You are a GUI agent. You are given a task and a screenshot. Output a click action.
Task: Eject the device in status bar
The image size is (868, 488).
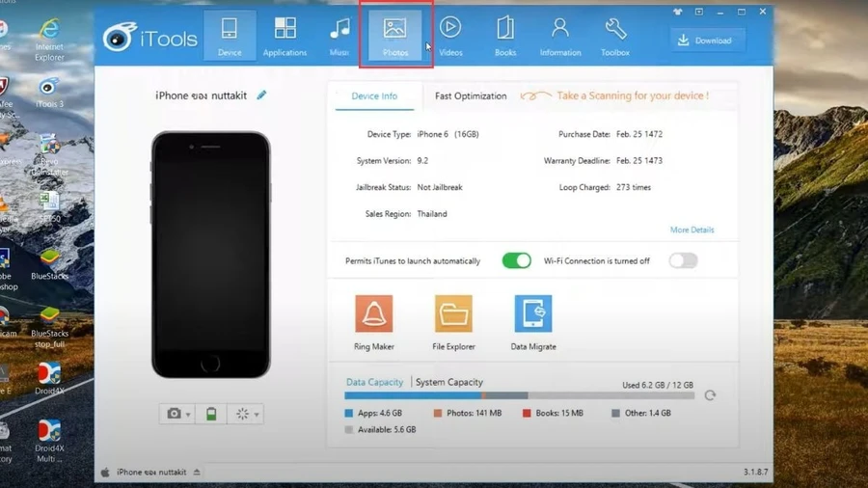click(x=197, y=472)
